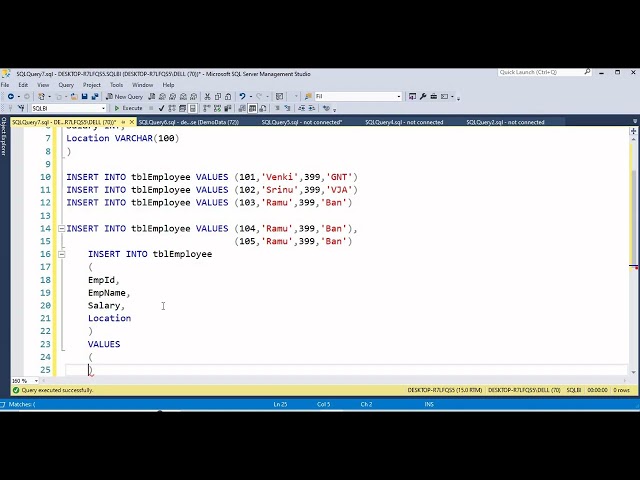Open Properties window with the wrench icon
The height and width of the screenshot is (480, 640).
423,97
